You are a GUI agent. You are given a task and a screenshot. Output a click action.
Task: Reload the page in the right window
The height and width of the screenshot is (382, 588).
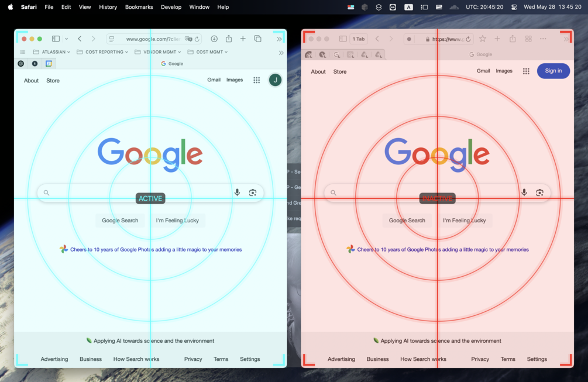pos(468,39)
